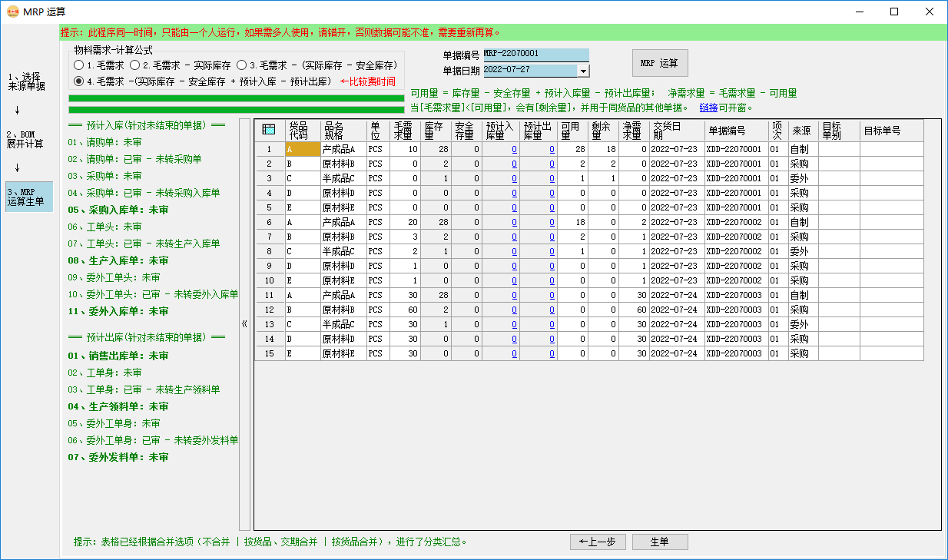Click the 生单 button at the bottom
Viewport: 948px width, 560px height.
pos(660,542)
